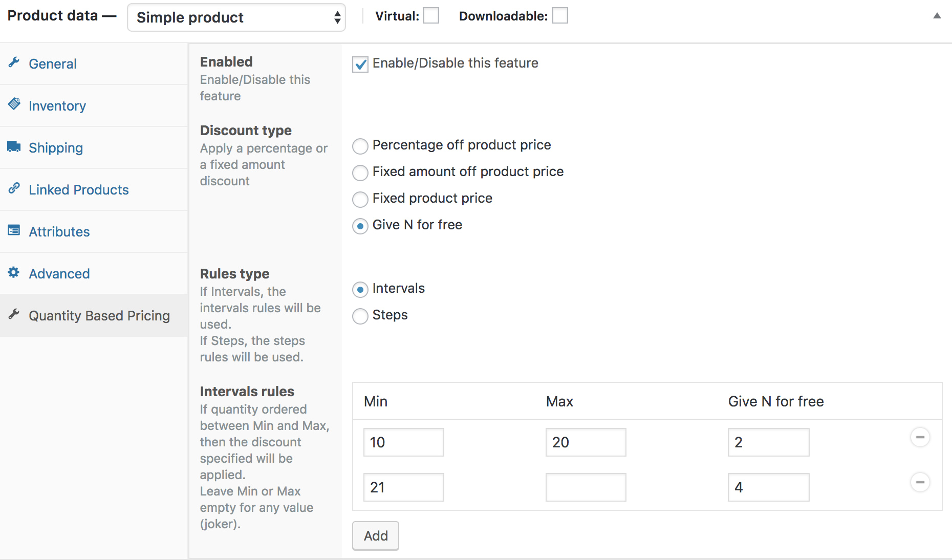The height and width of the screenshot is (560, 952).
Task: Open the Shipping tab
Action: 94,147
